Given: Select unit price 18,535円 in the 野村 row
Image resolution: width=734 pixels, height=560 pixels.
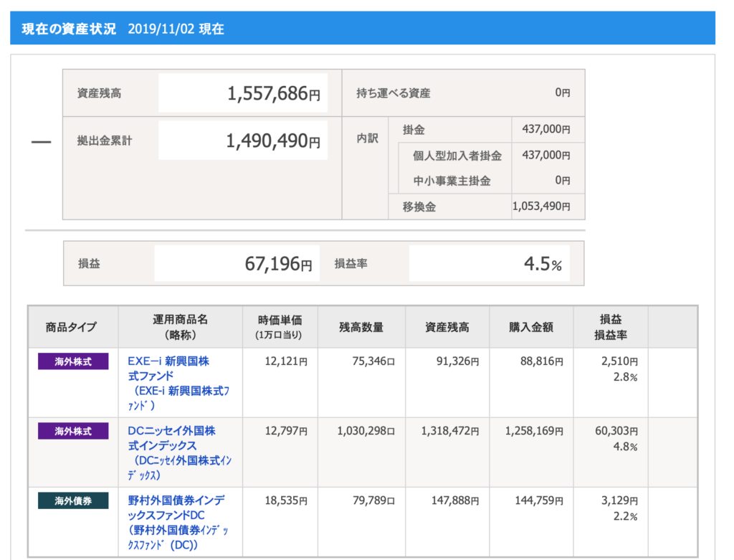Looking at the screenshot, I should coord(286,500).
